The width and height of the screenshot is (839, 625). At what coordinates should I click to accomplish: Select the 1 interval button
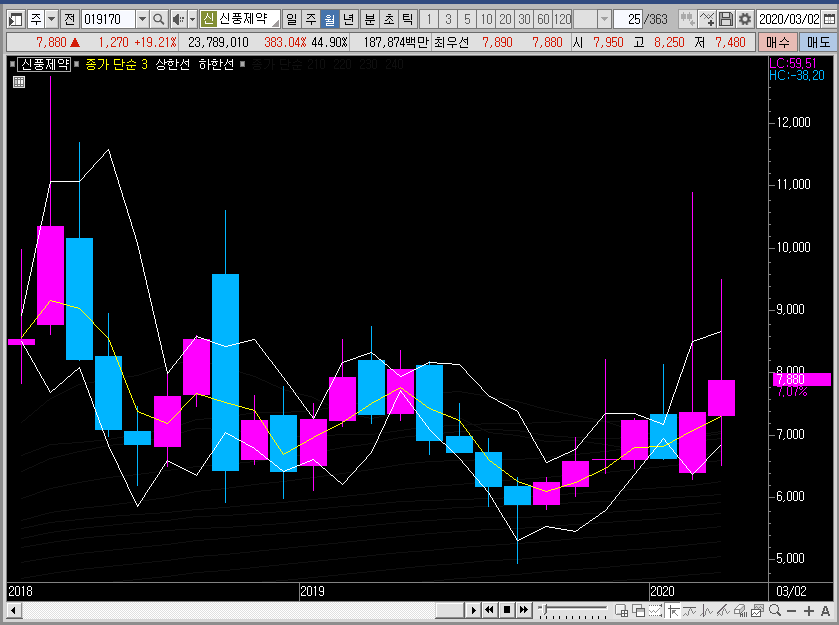(429, 20)
